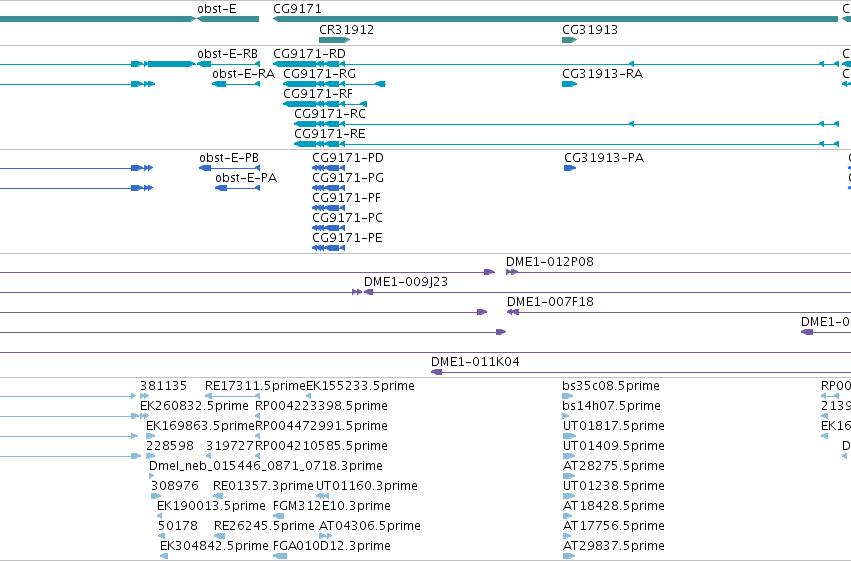Select transcript CG9171-RE
The image size is (851, 561).
329,134
